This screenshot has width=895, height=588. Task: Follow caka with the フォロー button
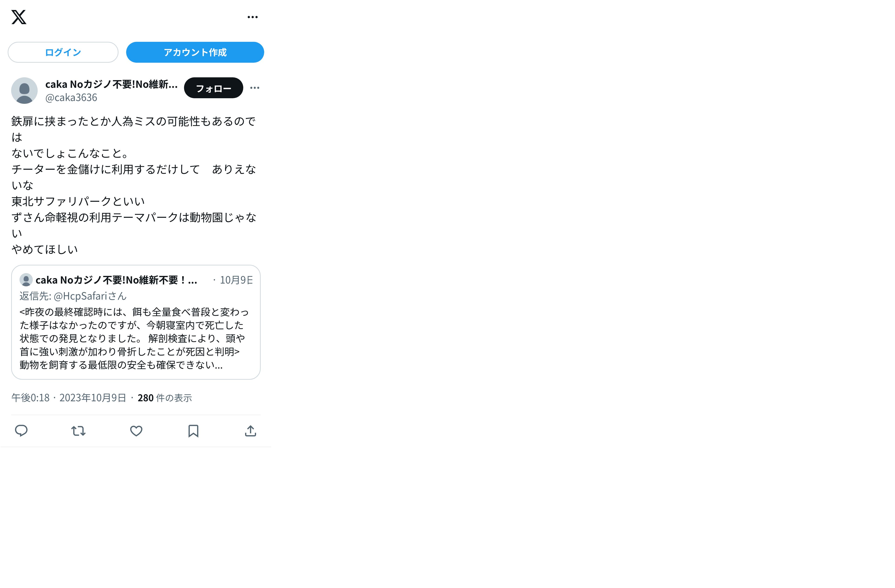pos(213,88)
